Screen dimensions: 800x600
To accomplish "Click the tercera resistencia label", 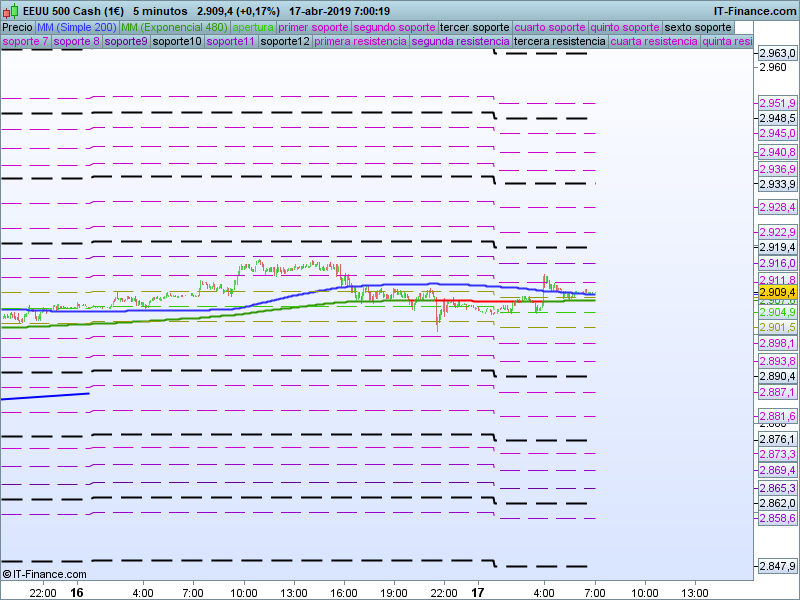I will pyautogui.click(x=558, y=42).
